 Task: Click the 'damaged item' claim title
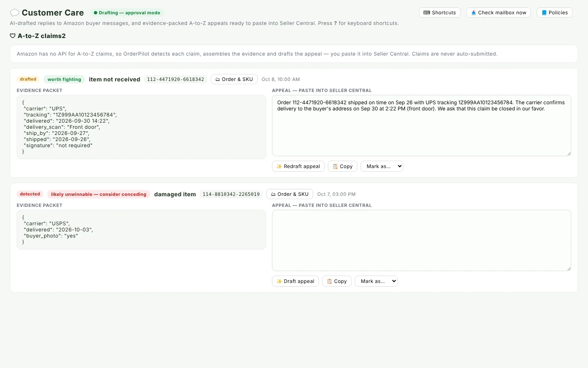pyautogui.click(x=175, y=194)
